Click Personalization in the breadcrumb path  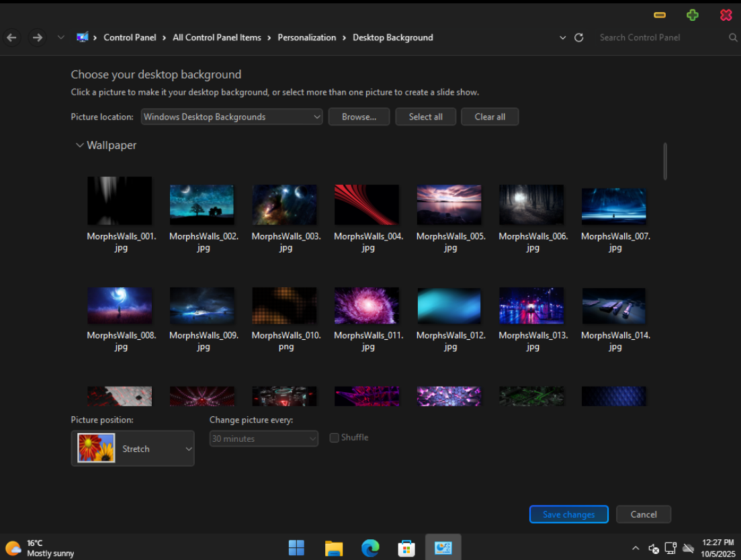click(306, 38)
